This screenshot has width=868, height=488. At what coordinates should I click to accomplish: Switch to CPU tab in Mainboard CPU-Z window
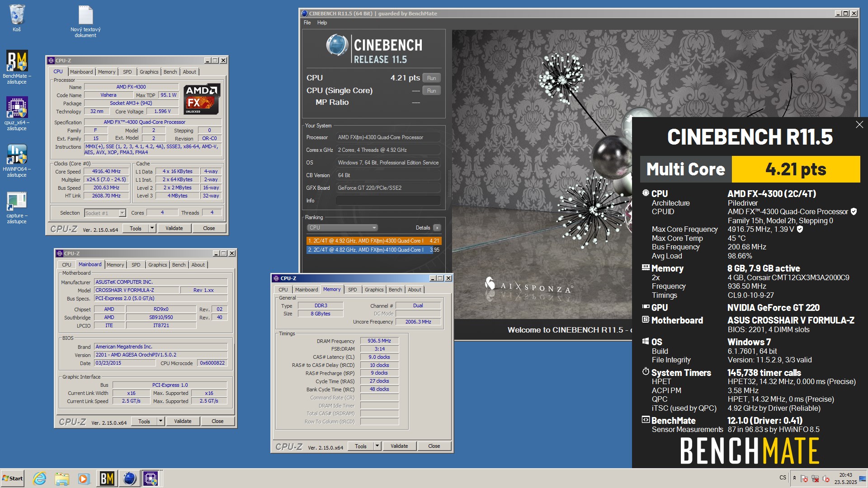coord(66,265)
